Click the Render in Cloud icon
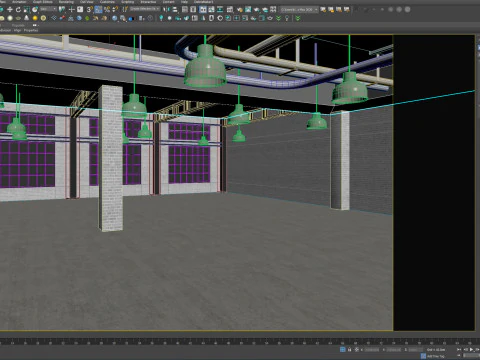 (265, 9)
